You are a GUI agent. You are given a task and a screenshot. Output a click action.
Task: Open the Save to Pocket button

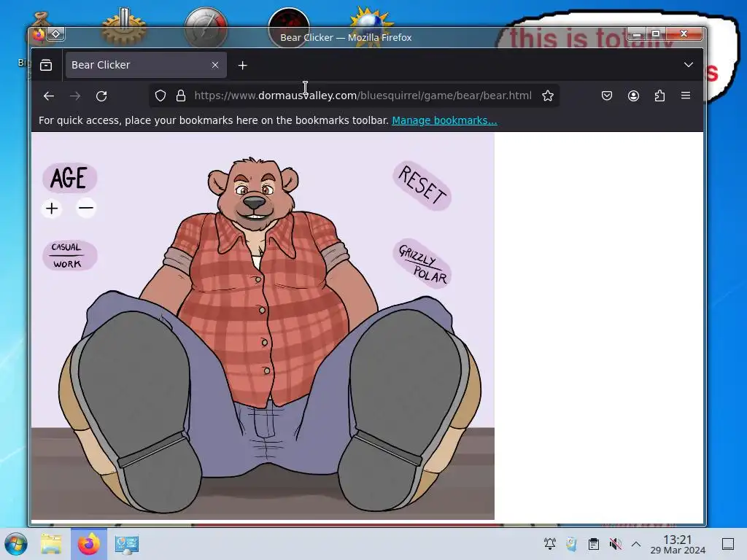pyautogui.click(x=606, y=96)
